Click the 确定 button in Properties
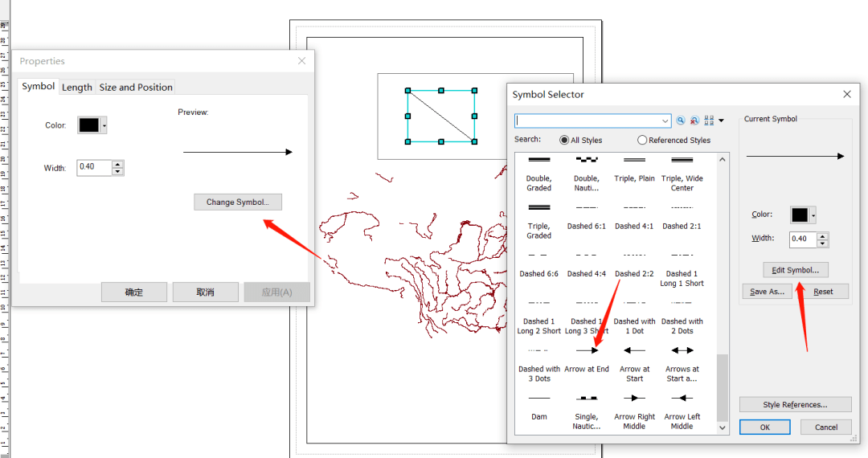This screenshot has height=458, width=868. [x=134, y=292]
